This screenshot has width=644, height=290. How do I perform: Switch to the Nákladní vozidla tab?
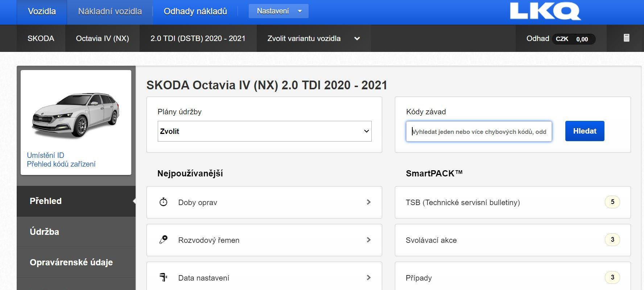pyautogui.click(x=110, y=12)
